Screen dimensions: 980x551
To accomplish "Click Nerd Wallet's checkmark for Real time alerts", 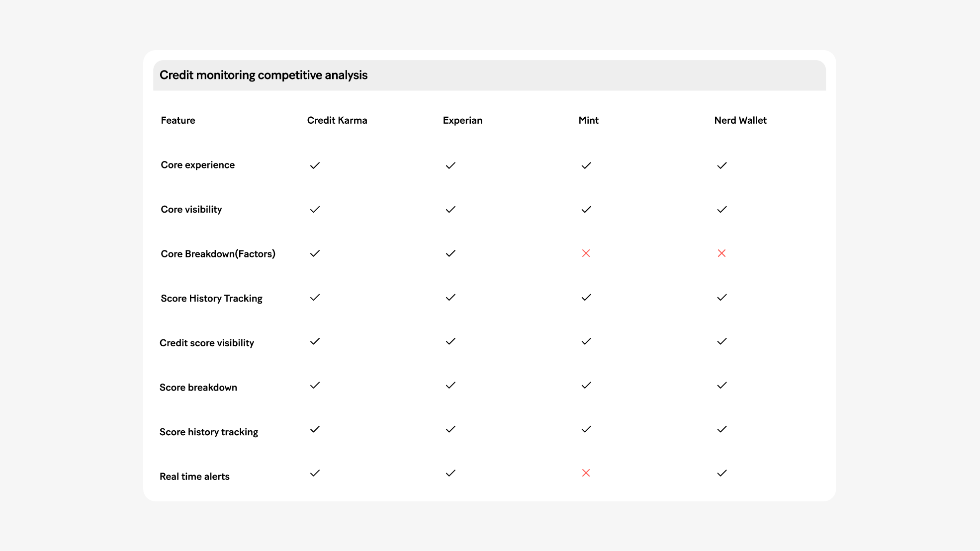I will pyautogui.click(x=722, y=473).
